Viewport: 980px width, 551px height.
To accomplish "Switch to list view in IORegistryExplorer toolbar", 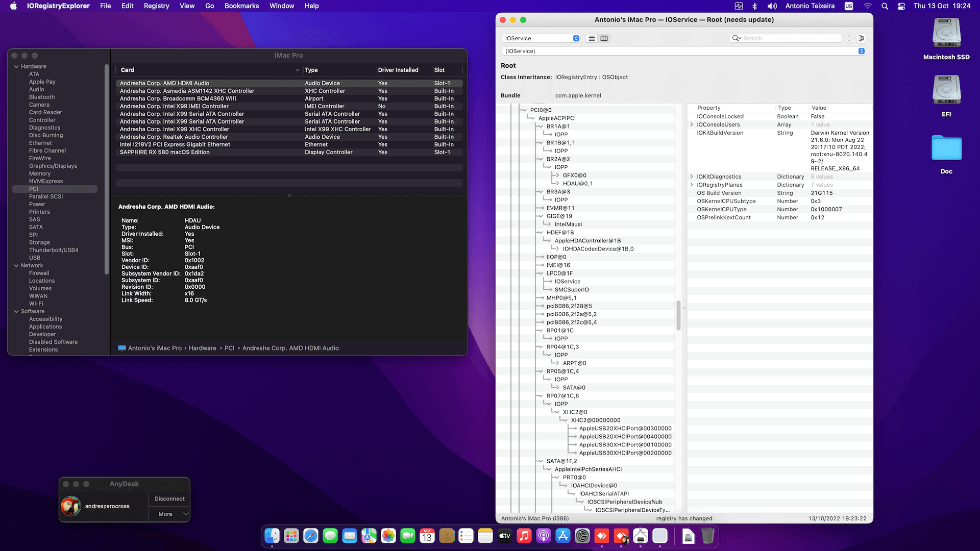I will (591, 38).
